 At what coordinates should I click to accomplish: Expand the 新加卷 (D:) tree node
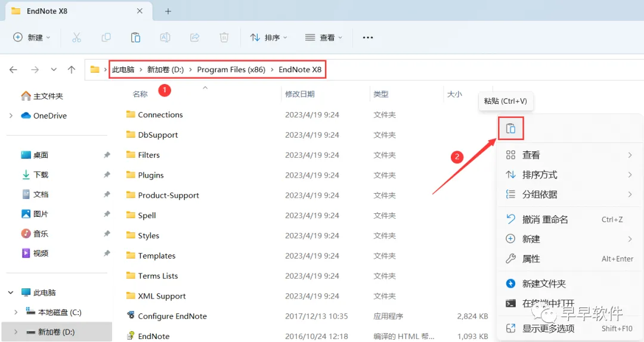(16, 332)
